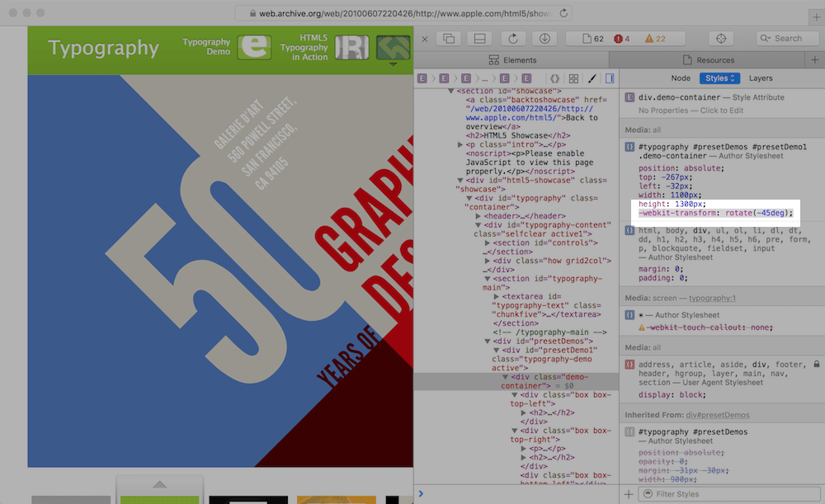Add a new style rule with plus
The height and width of the screenshot is (504, 825).
(x=628, y=494)
